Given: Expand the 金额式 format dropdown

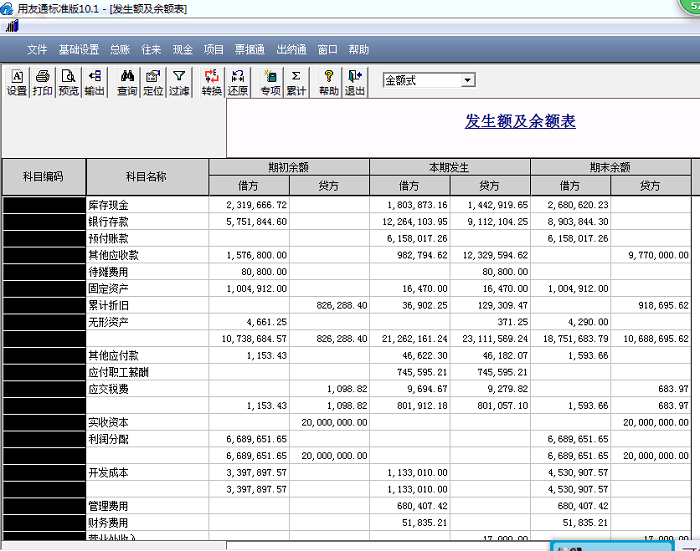Looking at the screenshot, I should coord(467,80).
